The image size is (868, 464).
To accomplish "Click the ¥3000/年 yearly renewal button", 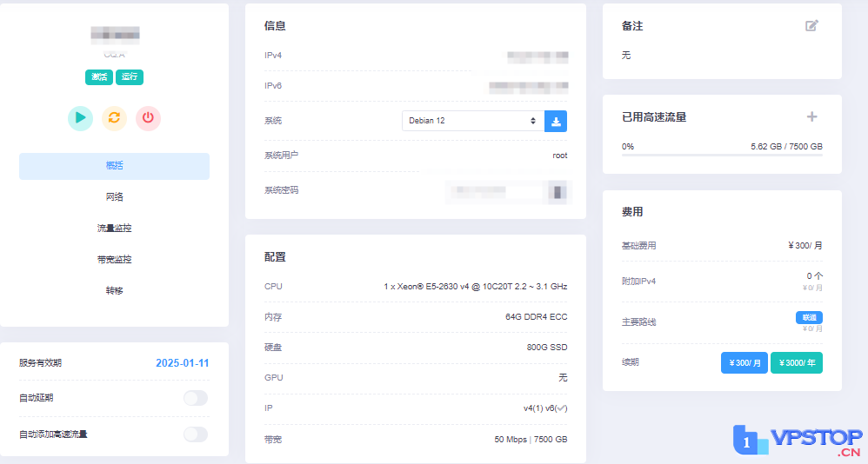I will [x=796, y=363].
